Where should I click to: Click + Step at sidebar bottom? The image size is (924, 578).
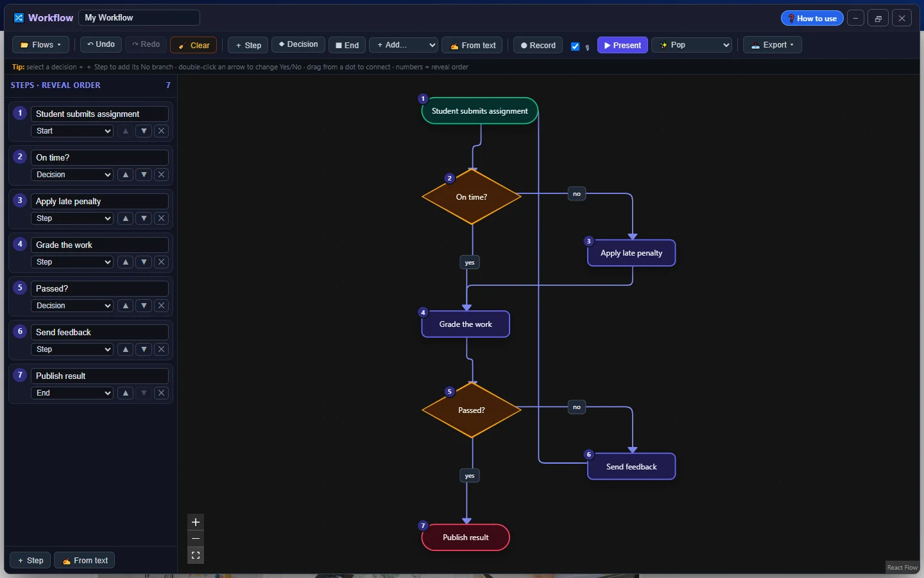tap(30, 561)
